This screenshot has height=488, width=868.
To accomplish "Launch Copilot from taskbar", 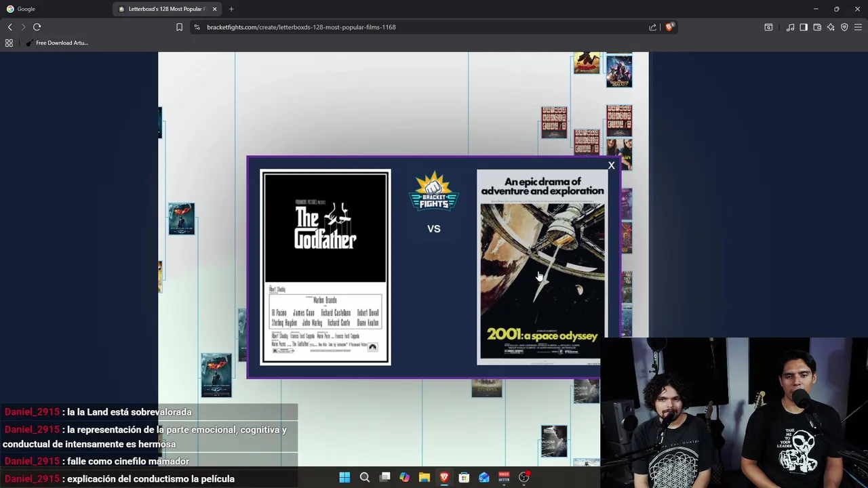I will tap(404, 478).
